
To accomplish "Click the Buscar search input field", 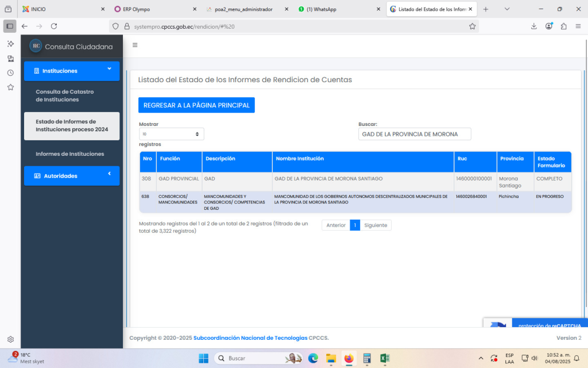I will 414,134.
